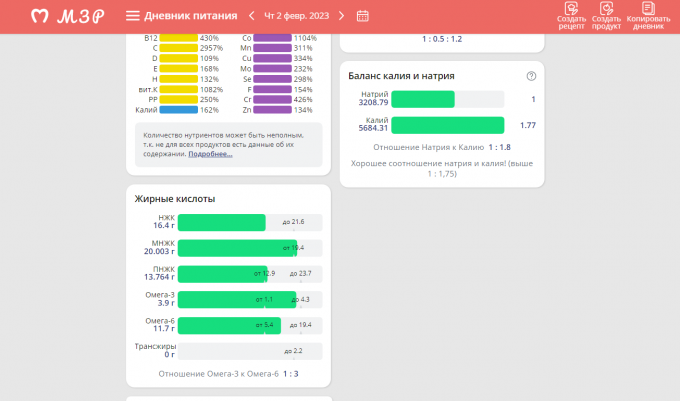The image size is (680, 401).
Task: Open help for Баланс калия и натрия
Action: click(531, 76)
